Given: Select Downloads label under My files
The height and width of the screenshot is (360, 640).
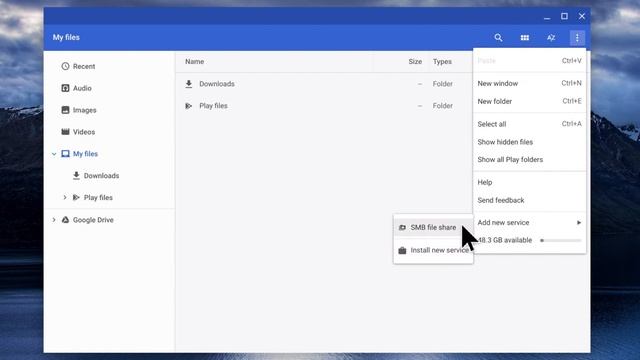Looking at the screenshot, I should click(x=101, y=176).
